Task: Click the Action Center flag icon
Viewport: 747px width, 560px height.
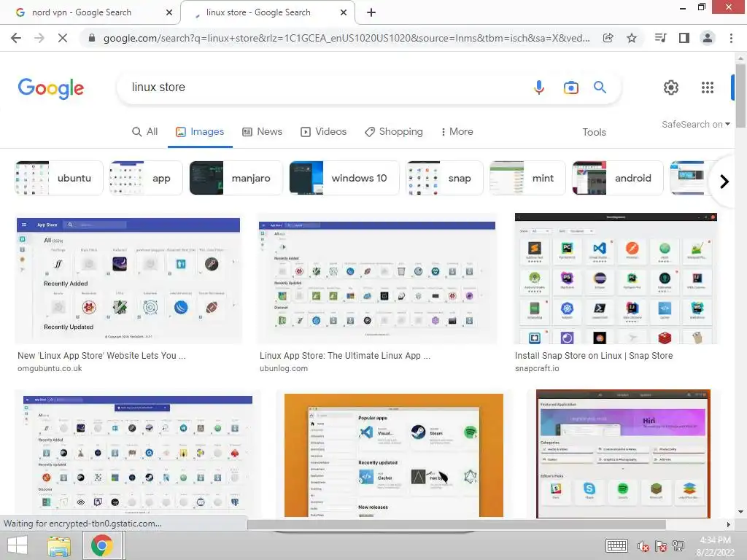Action: 661,546
